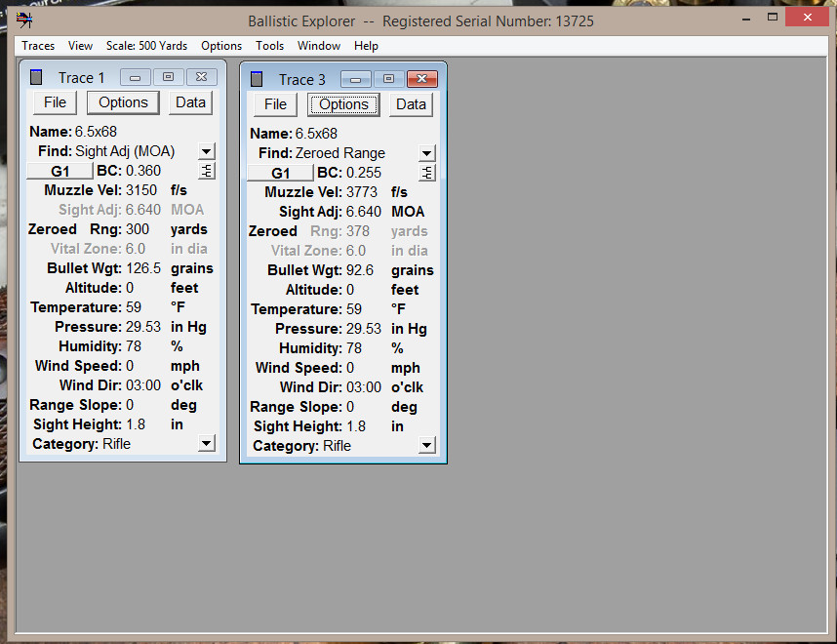Open the Options menu in menu bar
This screenshot has width=837, height=644.
click(221, 46)
